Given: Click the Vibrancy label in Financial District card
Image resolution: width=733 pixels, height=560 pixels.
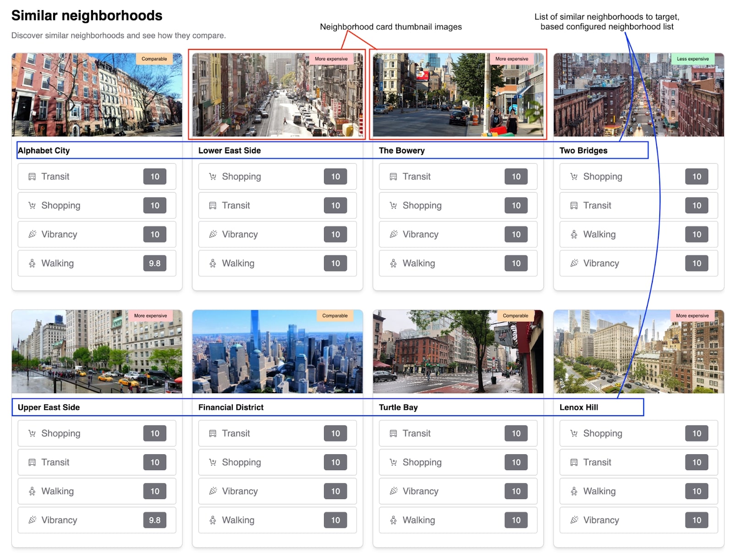Looking at the screenshot, I should [240, 491].
